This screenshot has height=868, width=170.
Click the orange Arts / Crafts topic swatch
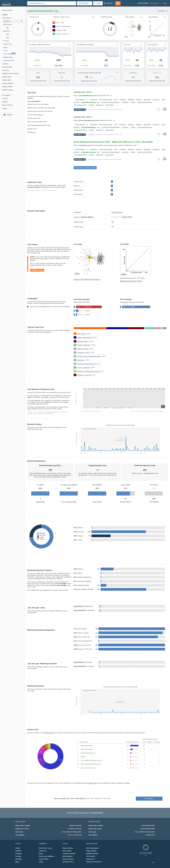(54, 23)
